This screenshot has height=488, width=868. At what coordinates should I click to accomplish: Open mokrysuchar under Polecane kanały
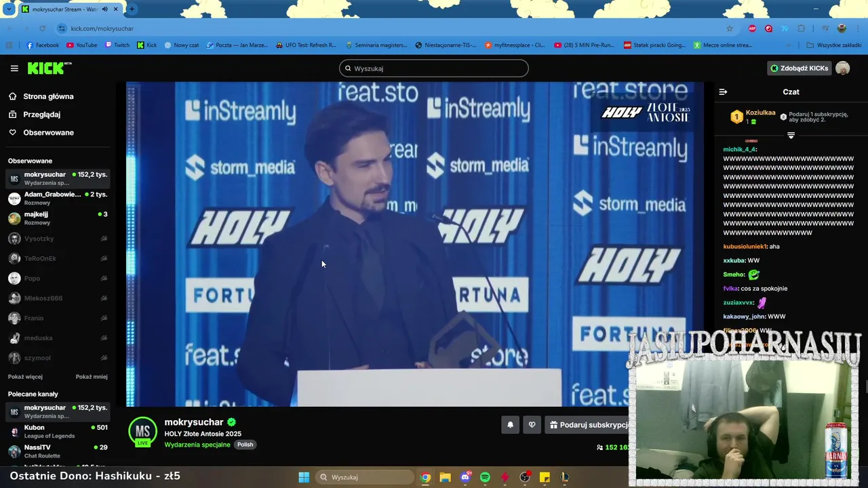pos(58,411)
